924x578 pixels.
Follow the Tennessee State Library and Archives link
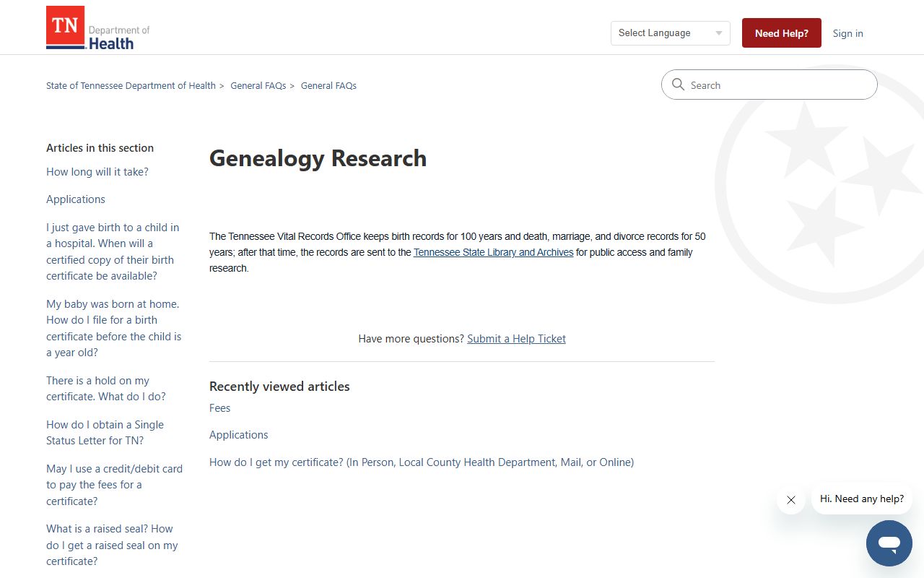(x=493, y=252)
